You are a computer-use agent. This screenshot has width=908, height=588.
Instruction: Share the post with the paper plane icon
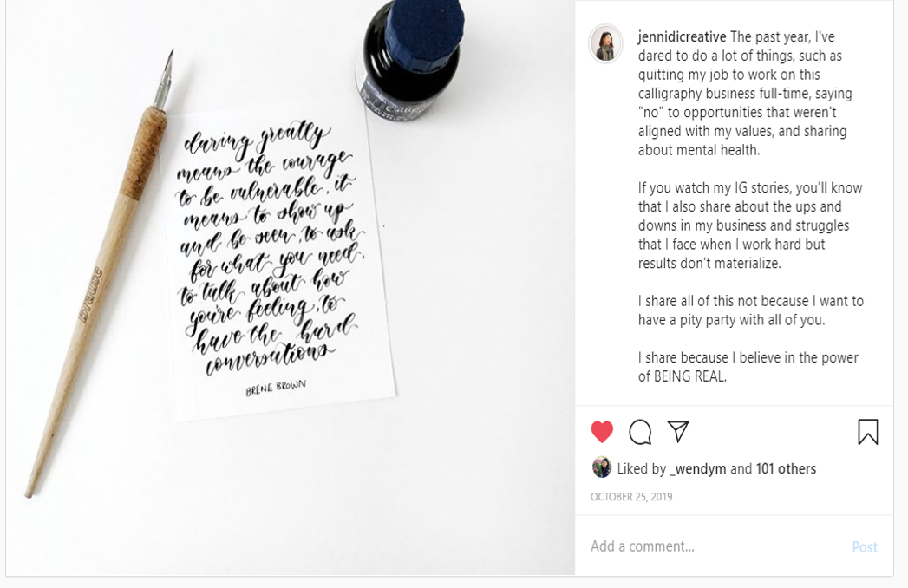[677, 432]
